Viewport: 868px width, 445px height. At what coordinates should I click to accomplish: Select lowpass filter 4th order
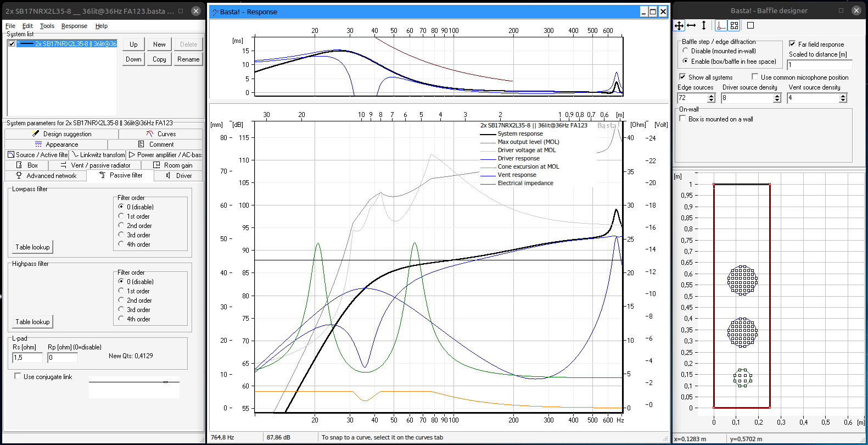(x=121, y=244)
